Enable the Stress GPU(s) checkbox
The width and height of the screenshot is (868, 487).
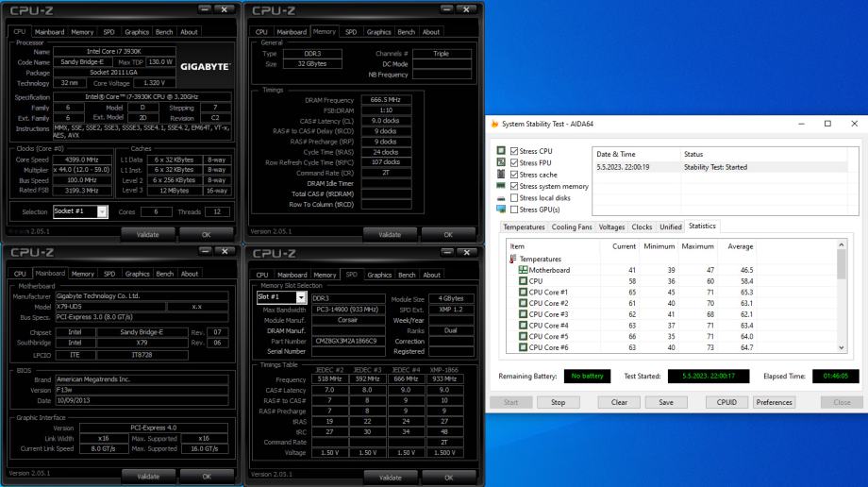514,210
